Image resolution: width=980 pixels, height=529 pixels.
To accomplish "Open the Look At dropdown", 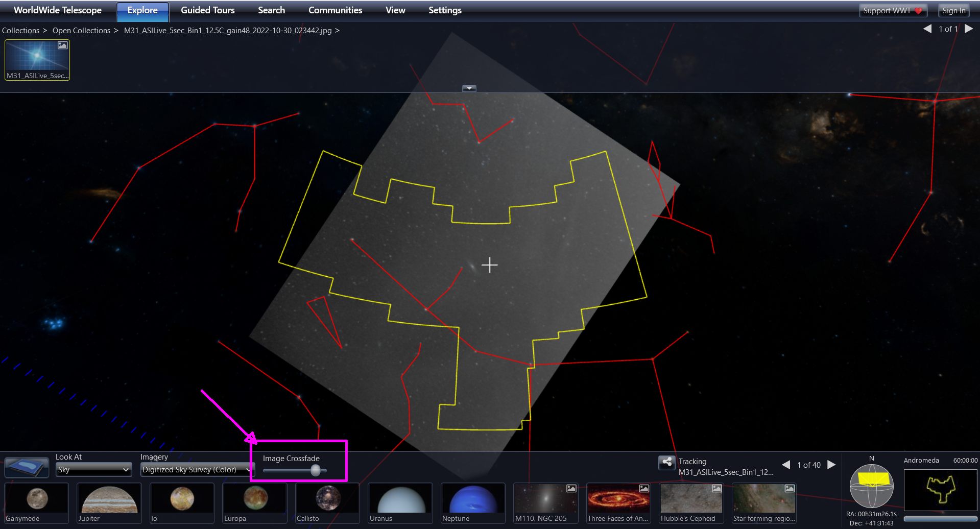I will [x=93, y=470].
